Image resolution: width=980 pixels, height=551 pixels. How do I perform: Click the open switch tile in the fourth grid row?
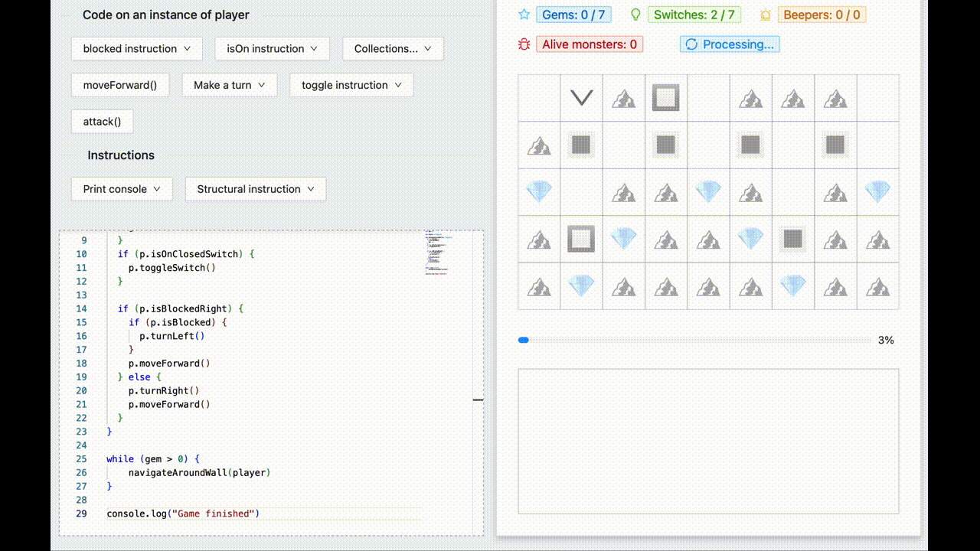(x=582, y=240)
